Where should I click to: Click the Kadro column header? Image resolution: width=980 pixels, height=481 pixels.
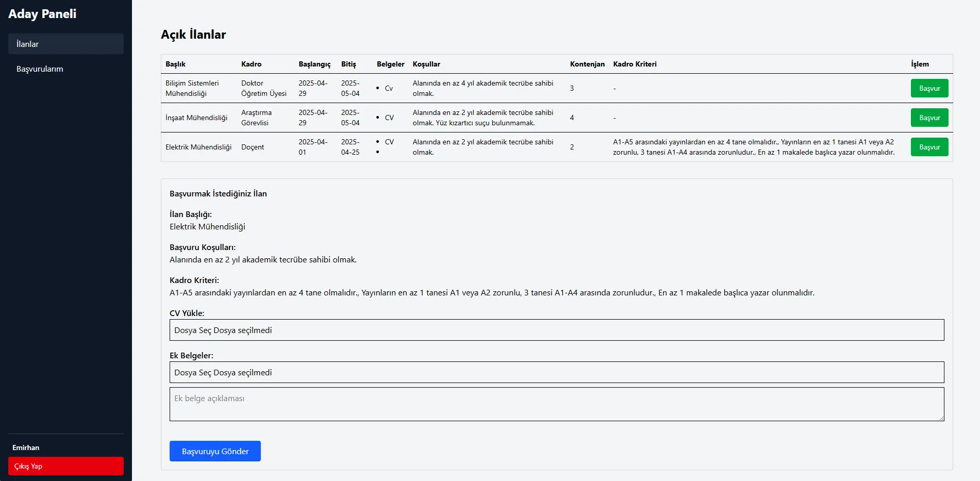click(x=251, y=64)
